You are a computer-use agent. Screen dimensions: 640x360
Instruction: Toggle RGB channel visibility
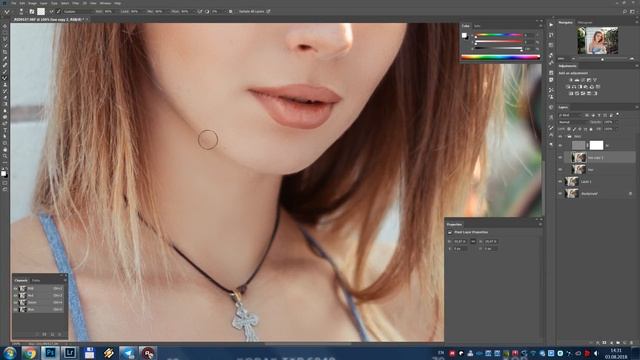tap(16, 288)
